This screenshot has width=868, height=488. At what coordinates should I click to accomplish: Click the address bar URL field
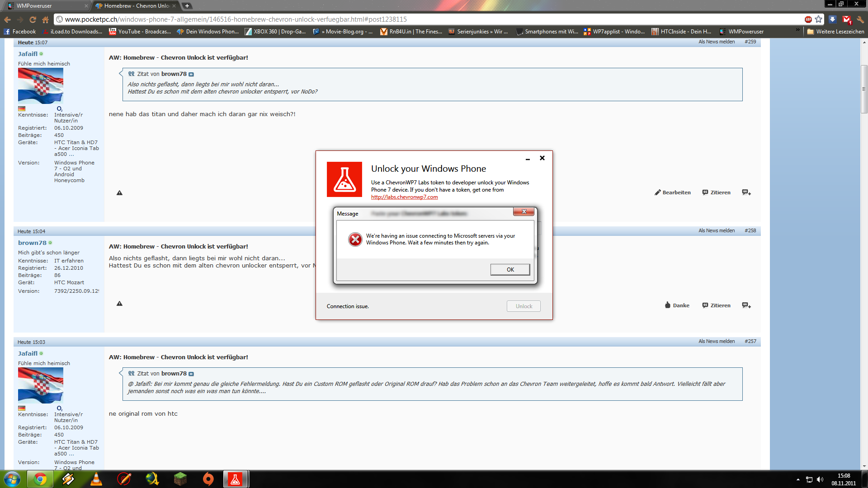[429, 19]
